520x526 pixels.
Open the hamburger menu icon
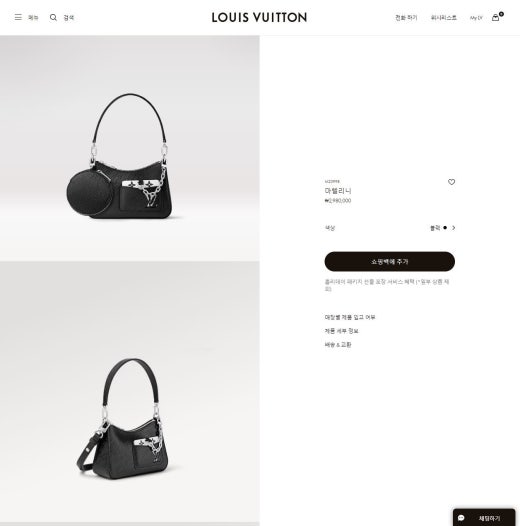pyautogui.click(x=18, y=17)
